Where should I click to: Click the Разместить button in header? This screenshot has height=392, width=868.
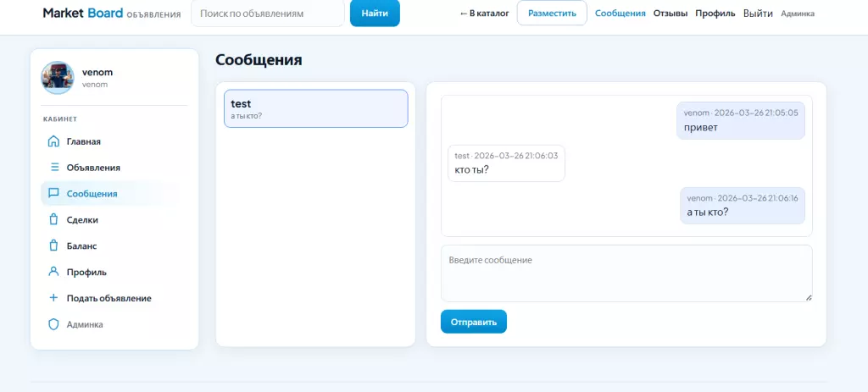point(552,14)
